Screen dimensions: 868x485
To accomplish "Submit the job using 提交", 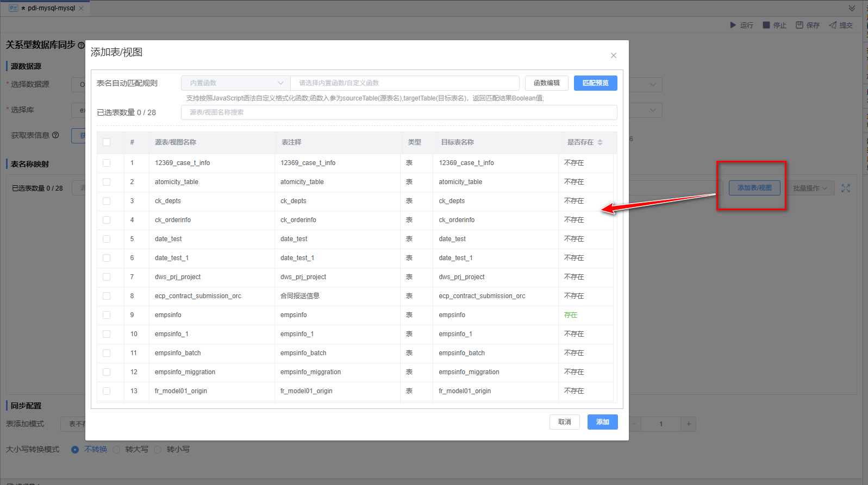I will coord(841,25).
